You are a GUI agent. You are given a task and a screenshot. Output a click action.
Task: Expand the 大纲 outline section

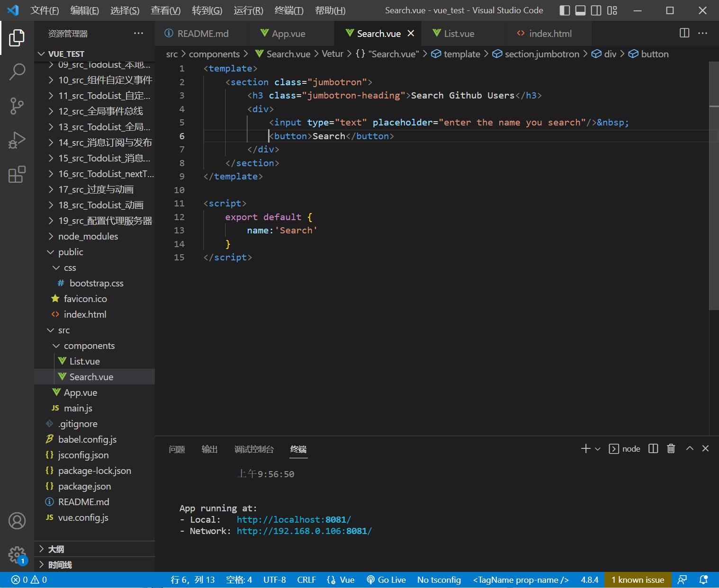pyautogui.click(x=95, y=549)
